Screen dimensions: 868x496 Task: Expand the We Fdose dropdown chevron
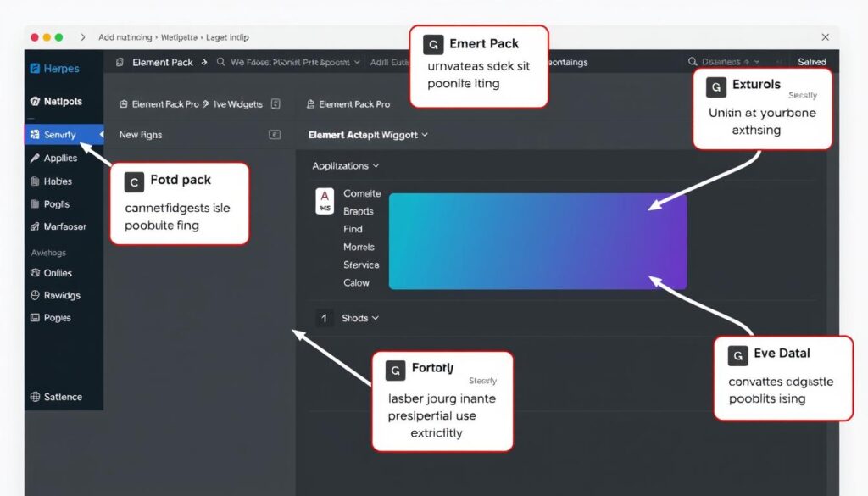[357, 62]
